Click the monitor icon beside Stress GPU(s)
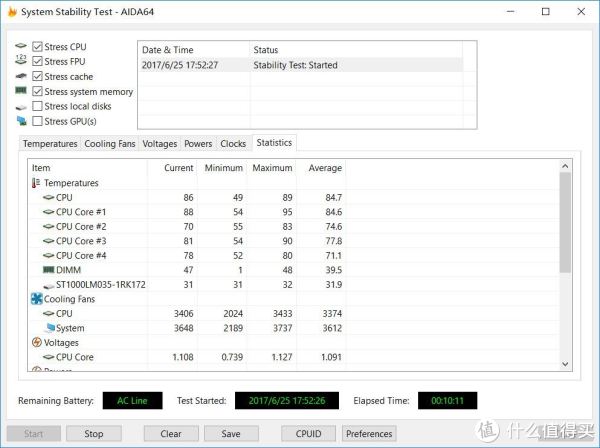Image resolution: width=600 pixels, height=448 pixels. (22, 121)
